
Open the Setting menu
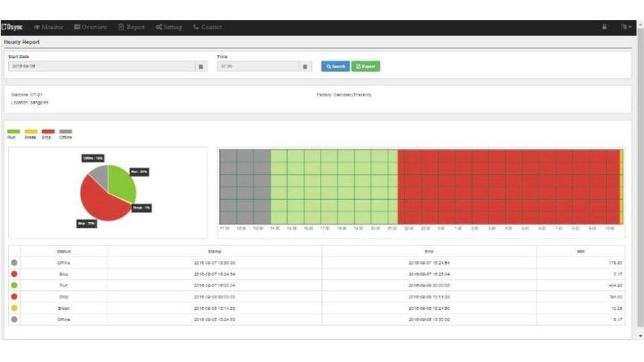click(169, 27)
